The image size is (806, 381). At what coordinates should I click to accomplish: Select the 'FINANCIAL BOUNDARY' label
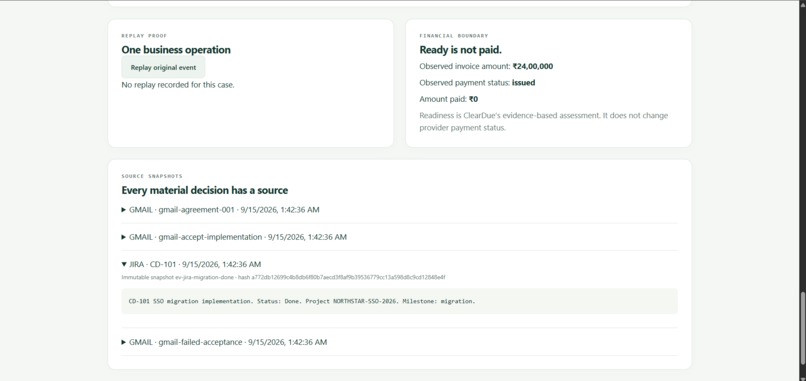point(454,36)
